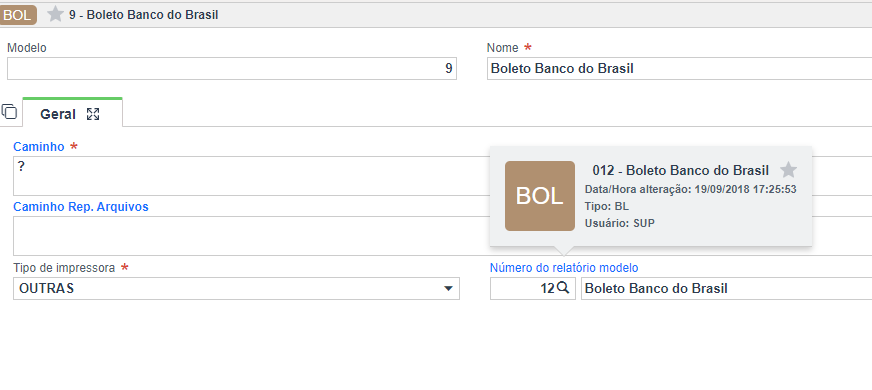The height and width of the screenshot is (390, 872).
Task: Focus the report number field showing 12
Action: click(523, 289)
